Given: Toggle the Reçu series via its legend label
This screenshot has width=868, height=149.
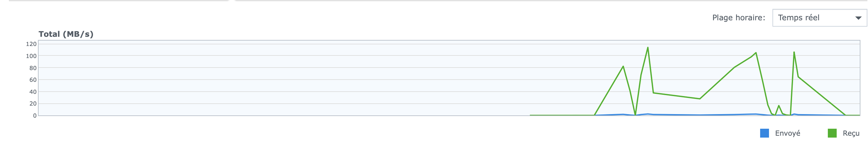Looking at the screenshot, I should pyautogui.click(x=851, y=133).
